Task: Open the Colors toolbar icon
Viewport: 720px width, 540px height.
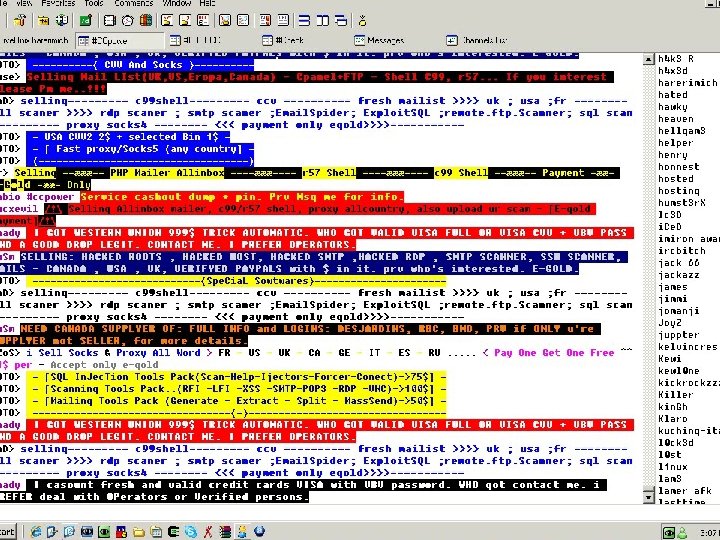Action: [146, 20]
